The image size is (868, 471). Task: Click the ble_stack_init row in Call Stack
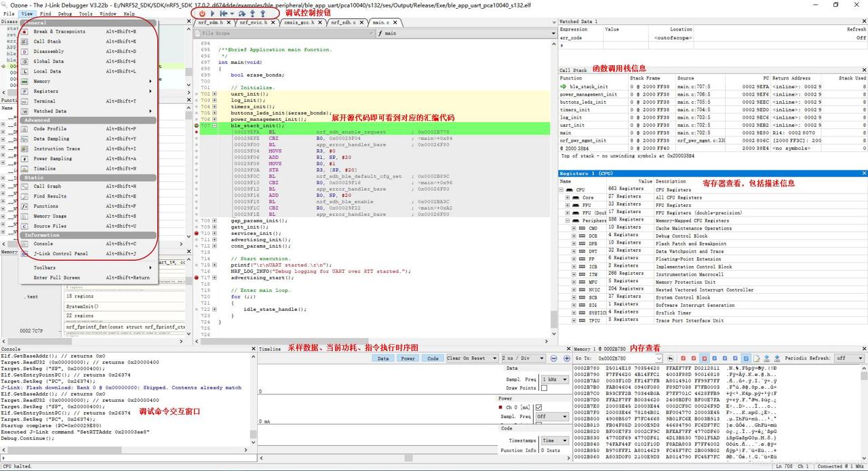click(713, 87)
